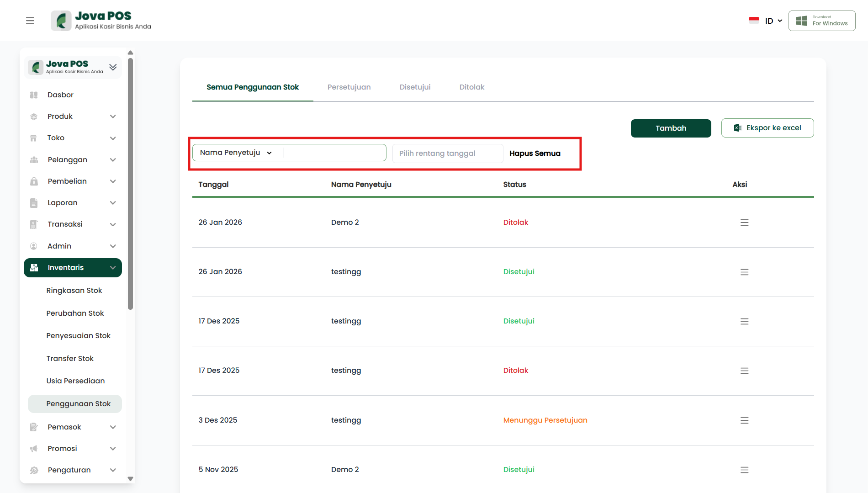Click the Pilih rentang tanggal date field
Image resolution: width=868 pixels, height=493 pixels.
447,154
